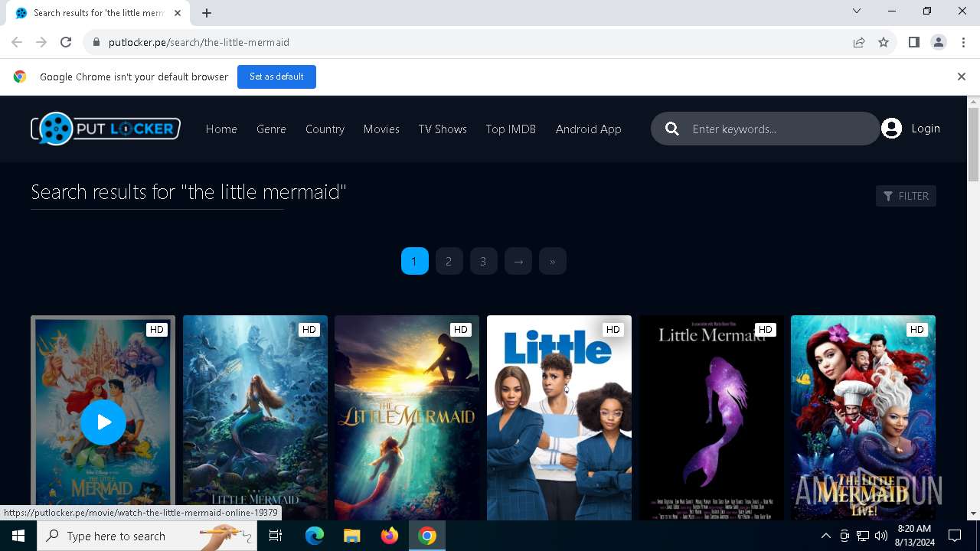Image resolution: width=980 pixels, height=551 pixels.
Task: Launch Microsoft Edge from the taskbar
Action: [314, 536]
